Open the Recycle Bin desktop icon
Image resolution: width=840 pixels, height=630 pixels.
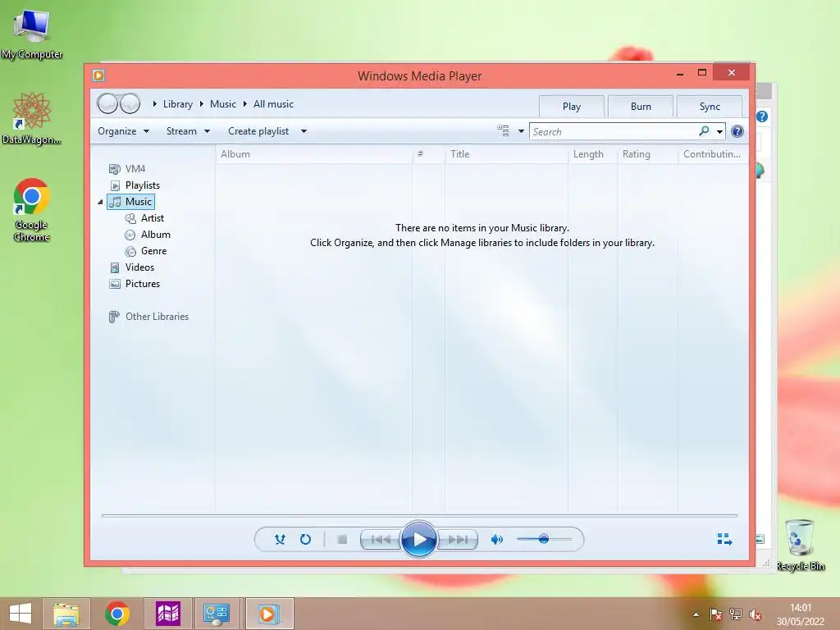click(x=800, y=545)
